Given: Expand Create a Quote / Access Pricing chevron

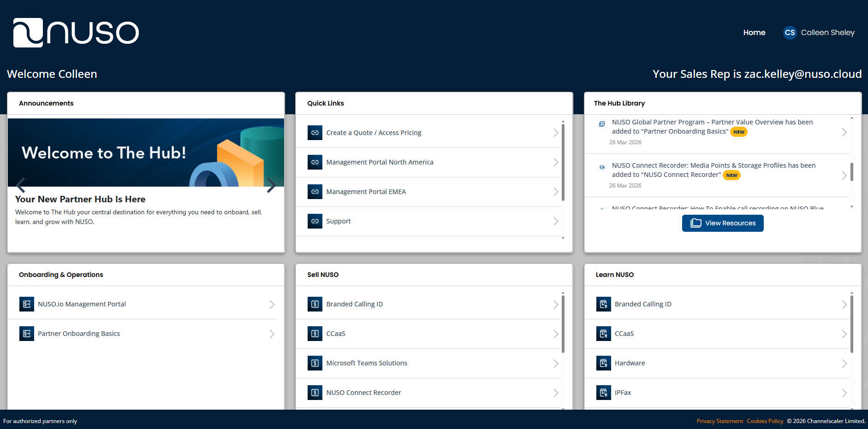Looking at the screenshot, I should (556, 133).
